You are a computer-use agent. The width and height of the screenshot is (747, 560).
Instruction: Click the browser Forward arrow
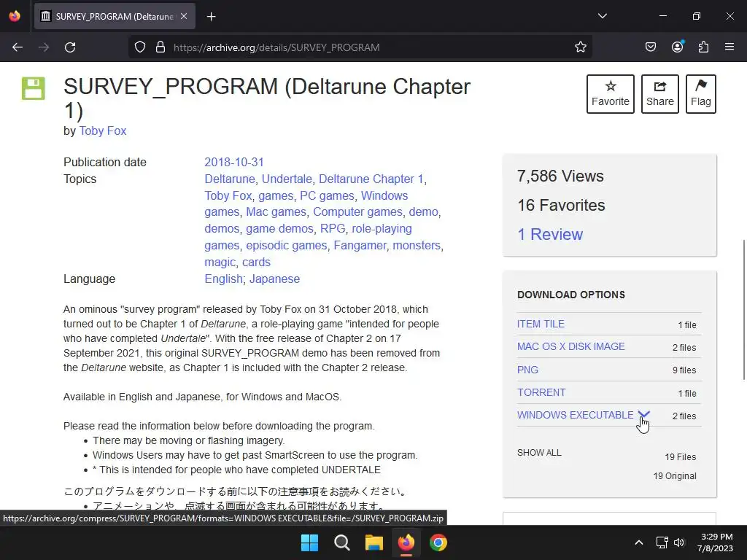(44, 47)
